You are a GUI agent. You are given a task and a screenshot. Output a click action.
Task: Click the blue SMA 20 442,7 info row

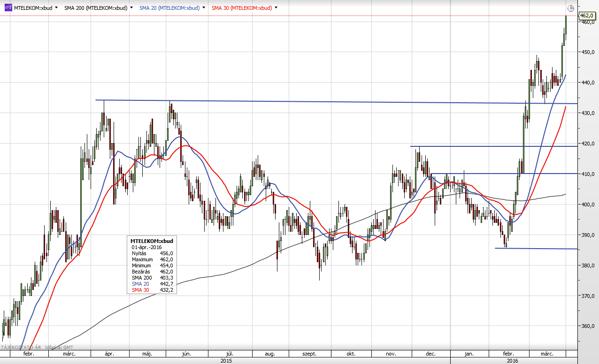point(152,284)
